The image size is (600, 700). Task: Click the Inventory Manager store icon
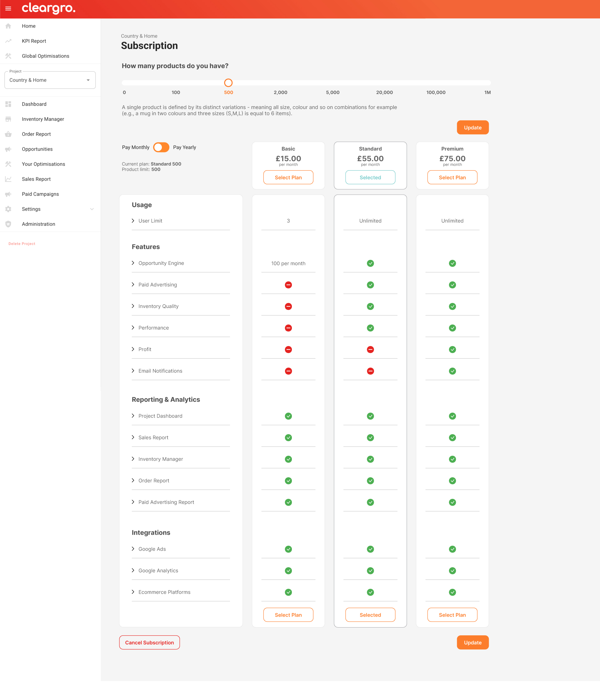(x=8, y=119)
